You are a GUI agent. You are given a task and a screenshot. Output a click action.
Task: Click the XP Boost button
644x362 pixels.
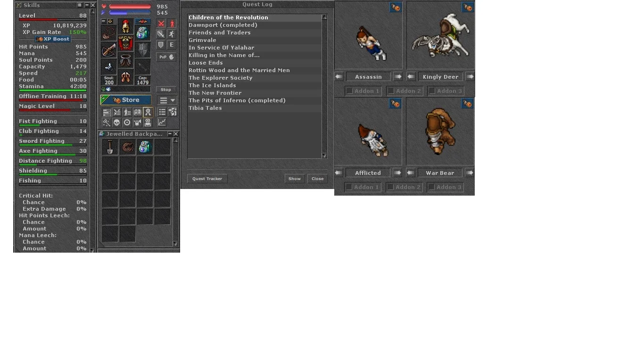[53, 39]
